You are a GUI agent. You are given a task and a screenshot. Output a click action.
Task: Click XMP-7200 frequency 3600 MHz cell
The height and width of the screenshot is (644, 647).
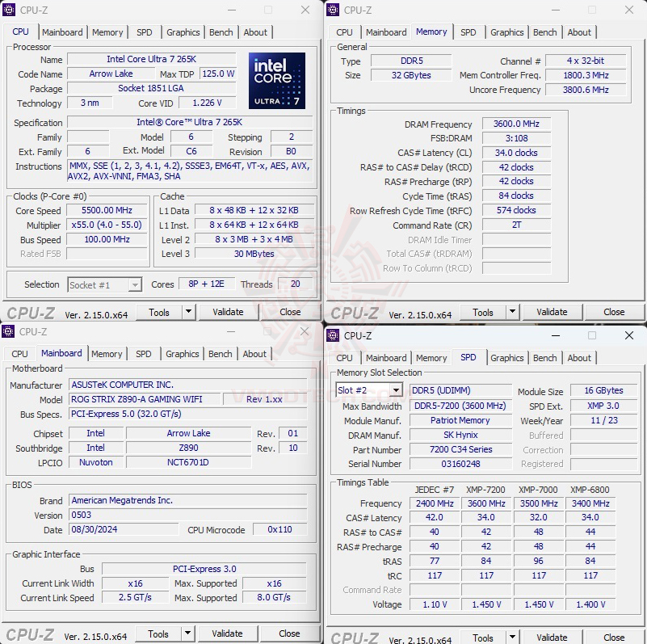tap(486, 503)
